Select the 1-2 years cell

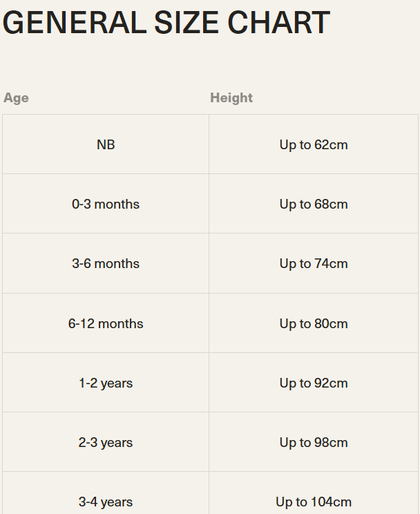[x=106, y=383]
